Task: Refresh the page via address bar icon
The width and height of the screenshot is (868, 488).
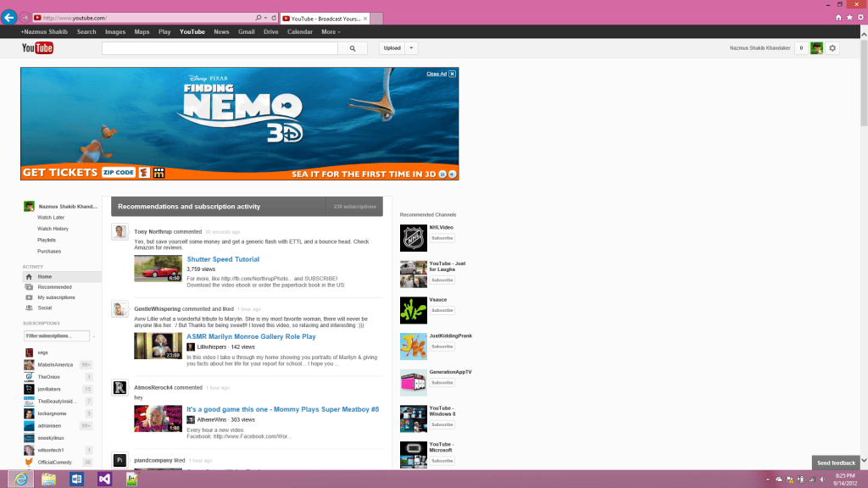Action: click(274, 18)
